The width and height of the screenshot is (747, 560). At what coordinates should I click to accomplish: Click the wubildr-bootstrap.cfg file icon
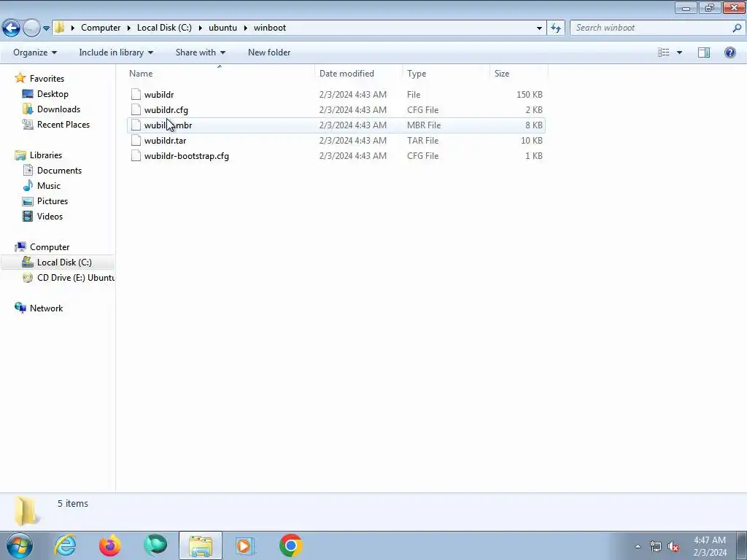[136, 156]
